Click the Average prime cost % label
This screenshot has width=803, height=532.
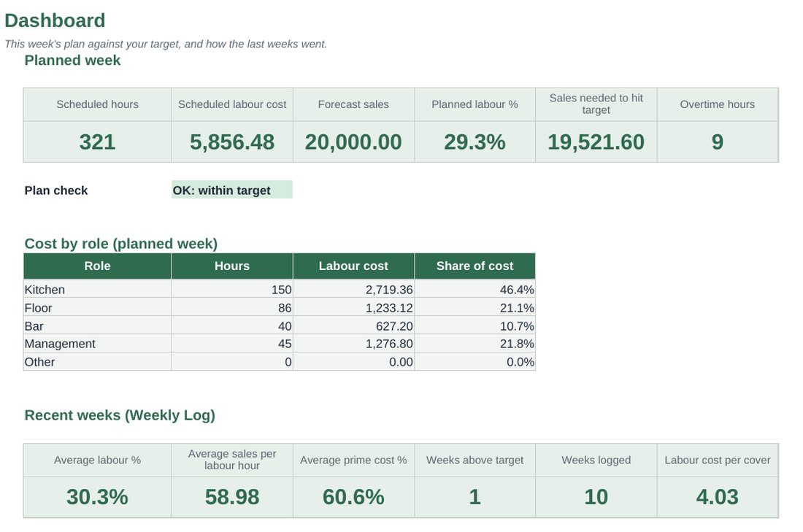[353, 460]
